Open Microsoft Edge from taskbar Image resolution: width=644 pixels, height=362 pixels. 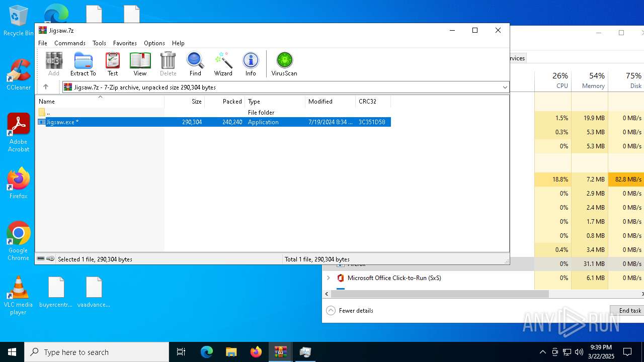click(207, 352)
